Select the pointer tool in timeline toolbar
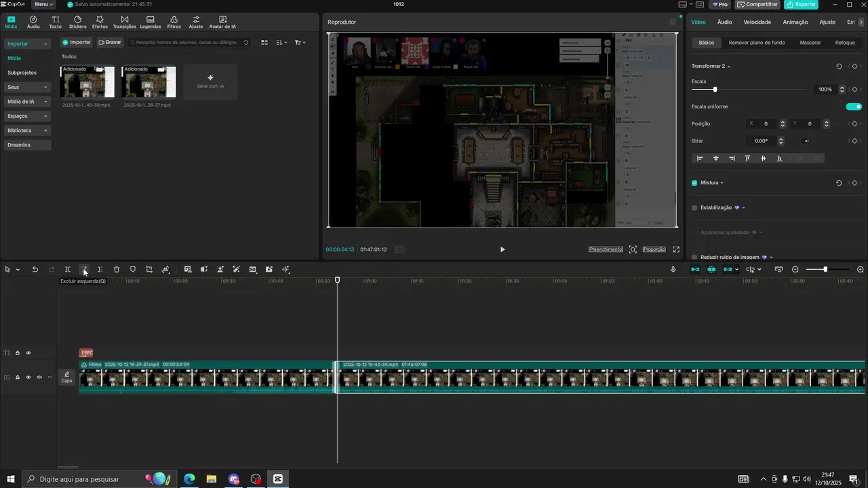The width and height of the screenshot is (868, 488). click(7, 270)
